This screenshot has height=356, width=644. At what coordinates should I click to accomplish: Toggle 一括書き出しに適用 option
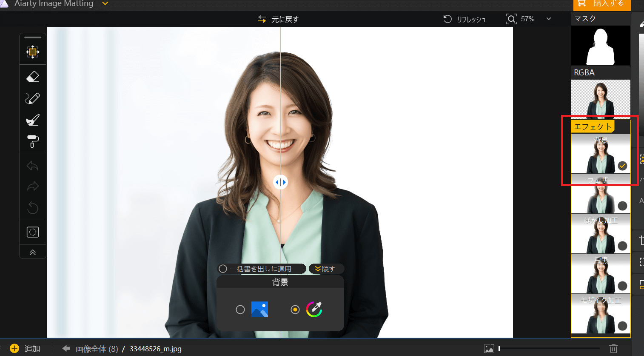[223, 269]
